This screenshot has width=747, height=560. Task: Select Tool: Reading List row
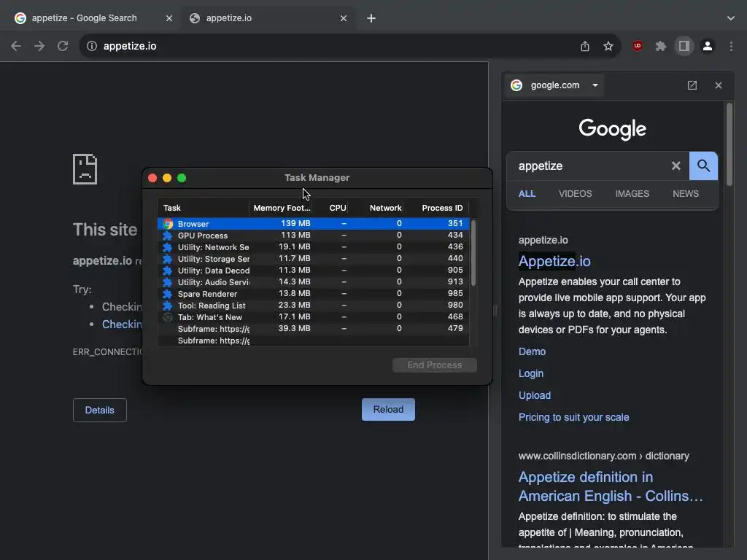313,306
